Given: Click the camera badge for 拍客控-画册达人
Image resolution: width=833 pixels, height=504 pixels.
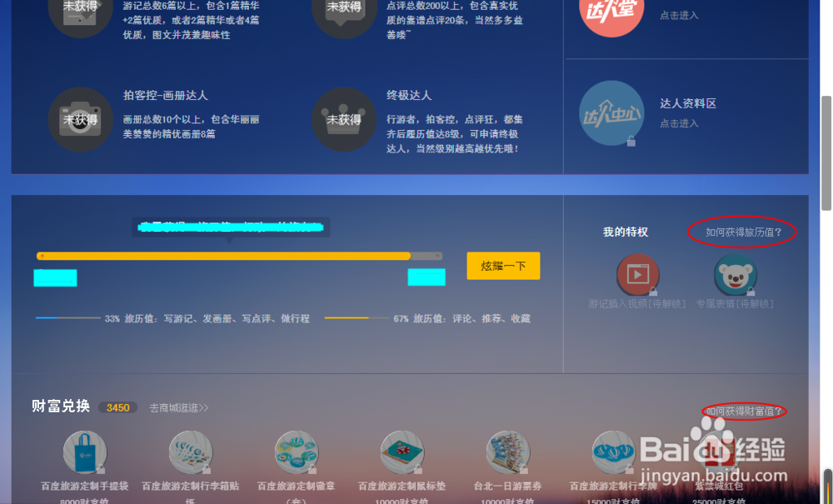Looking at the screenshot, I should (80, 119).
